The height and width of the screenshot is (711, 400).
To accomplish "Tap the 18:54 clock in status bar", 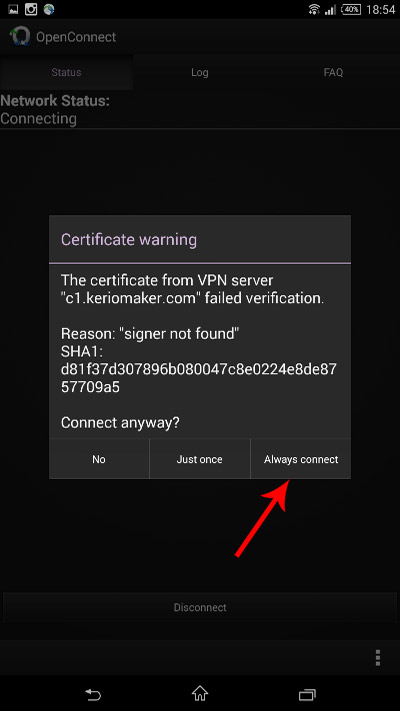I will point(380,10).
